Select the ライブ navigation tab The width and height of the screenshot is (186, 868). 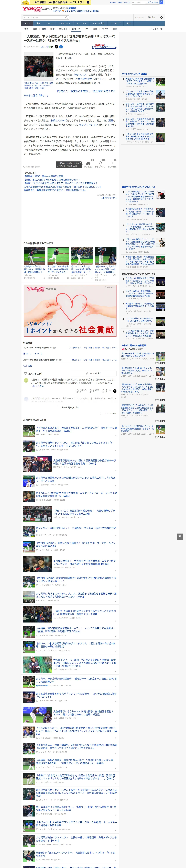pyautogui.click(x=49, y=24)
